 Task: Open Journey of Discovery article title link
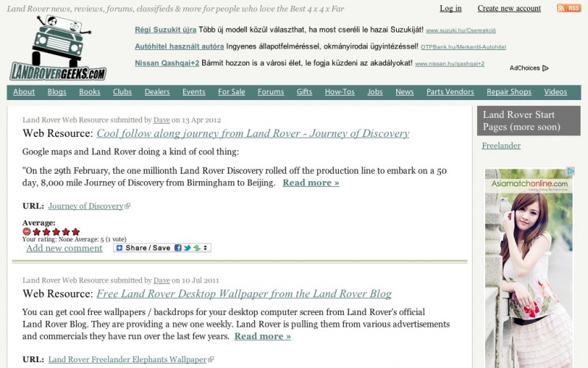253,133
